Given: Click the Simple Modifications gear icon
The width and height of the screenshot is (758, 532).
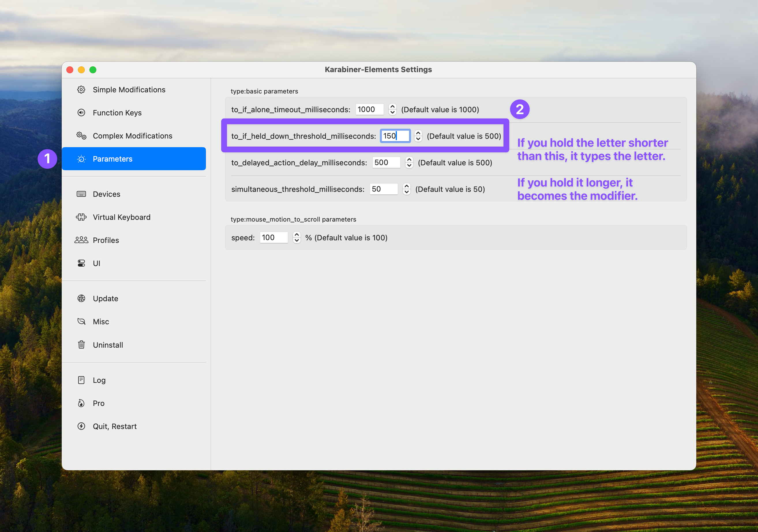Looking at the screenshot, I should (81, 89).
